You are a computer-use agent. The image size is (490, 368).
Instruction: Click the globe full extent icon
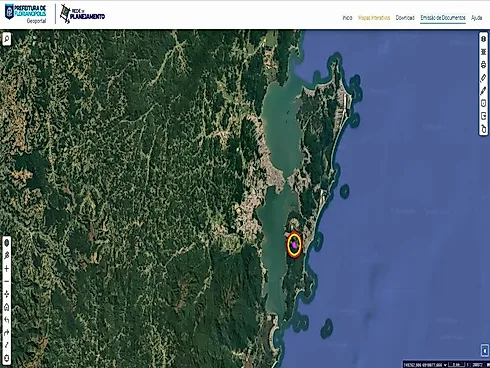7,243
